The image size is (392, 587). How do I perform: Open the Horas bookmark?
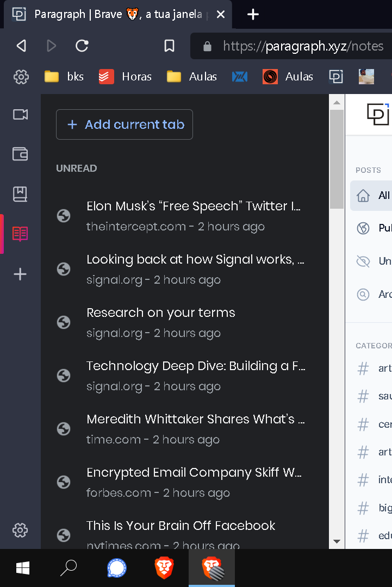tap(126, 77)
